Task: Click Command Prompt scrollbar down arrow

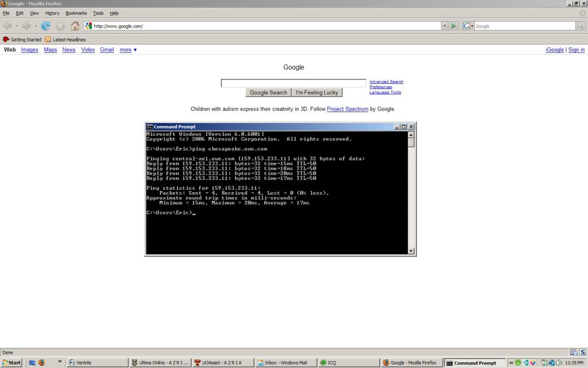Action: 411,251
